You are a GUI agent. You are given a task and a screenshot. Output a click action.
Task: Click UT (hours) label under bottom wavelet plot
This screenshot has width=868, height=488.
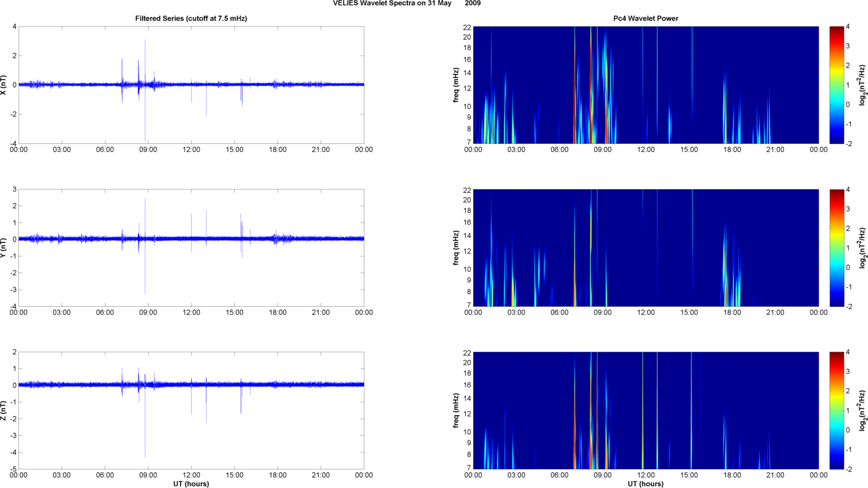pos(645,484)
